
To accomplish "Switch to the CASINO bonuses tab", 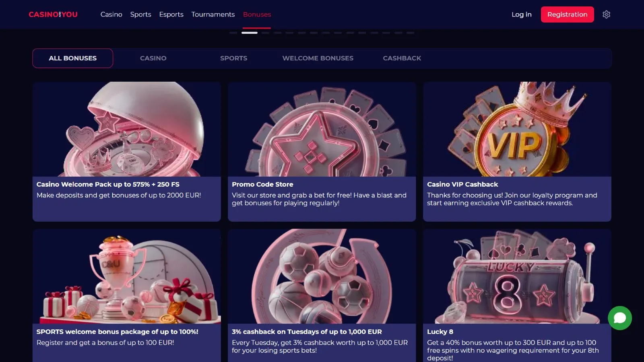I will 153,58.
